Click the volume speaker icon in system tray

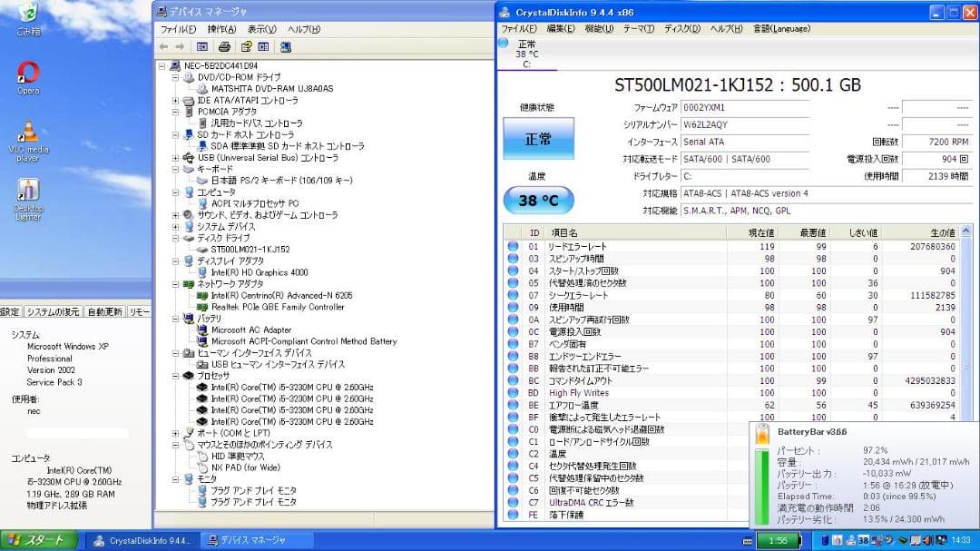pos(926,540)
